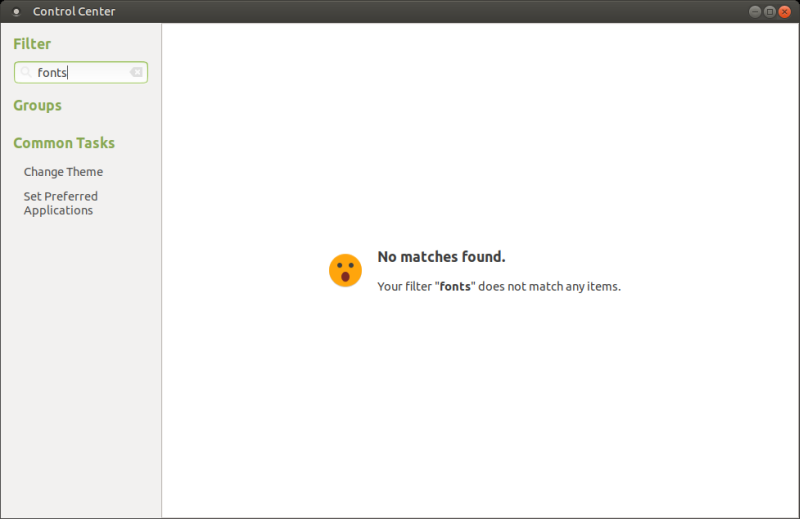Clear the filter text with the erase icon
Viewport: 800px width, 519px height.
coord(136,72)
